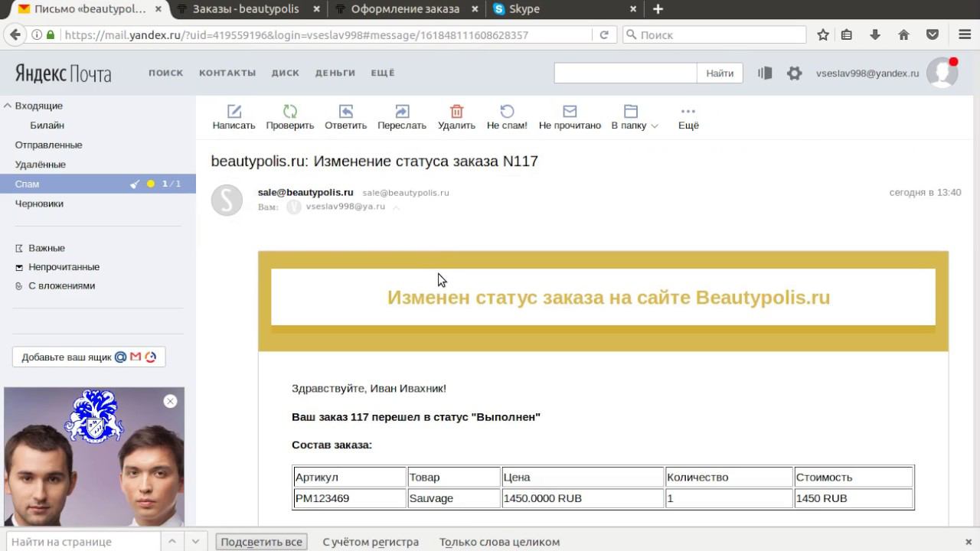Image resolution: width=980 pixels, height=551 pixels.
Task: Find previous match arrow in find bar
Action: pos(172,542)
